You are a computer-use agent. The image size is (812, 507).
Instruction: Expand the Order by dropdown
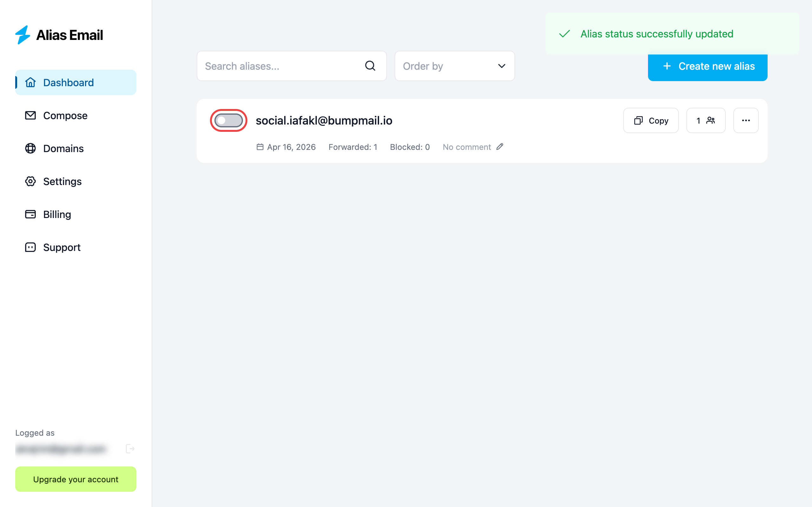click(x=454, y=66)
